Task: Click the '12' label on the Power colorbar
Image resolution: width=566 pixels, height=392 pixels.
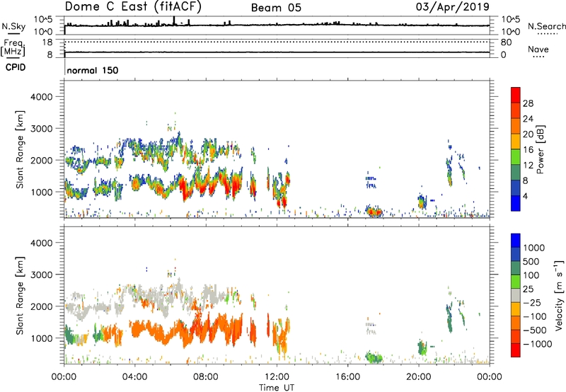Action: point(528,165)
